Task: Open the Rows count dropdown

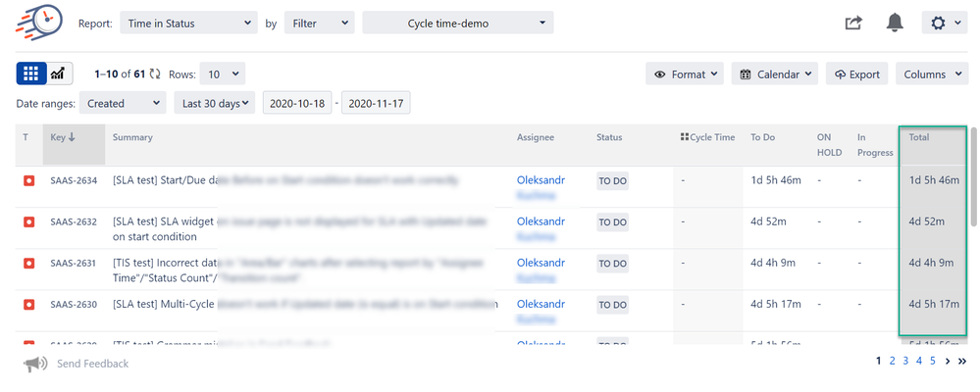Action: [x=222, y=73]
